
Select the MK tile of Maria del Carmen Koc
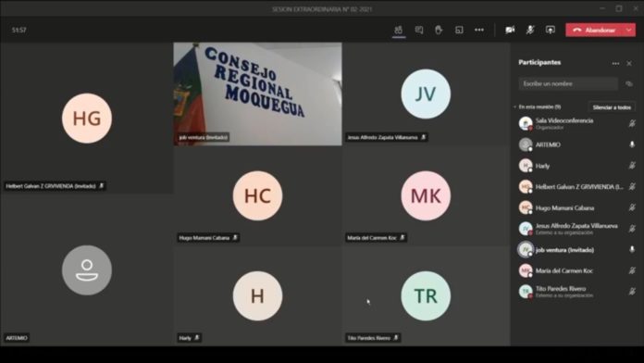click(x=426, y=196)
